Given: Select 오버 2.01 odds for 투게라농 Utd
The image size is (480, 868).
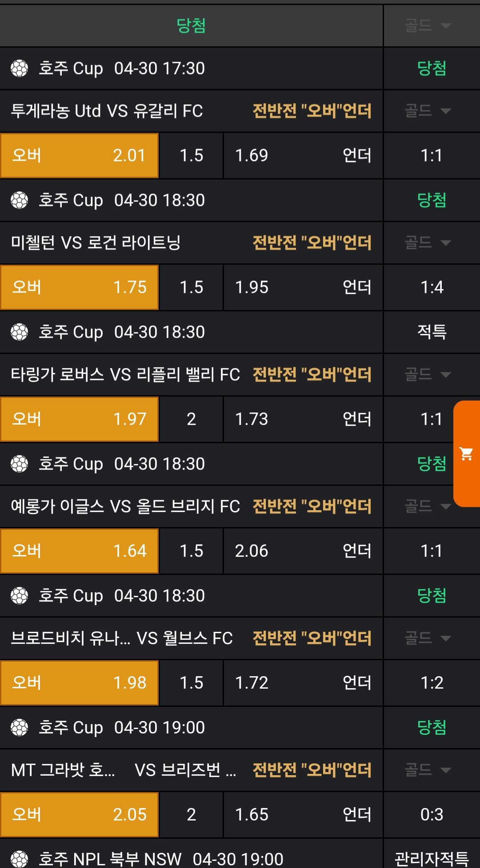Looking at the screenshot, I should coord(80,155).
